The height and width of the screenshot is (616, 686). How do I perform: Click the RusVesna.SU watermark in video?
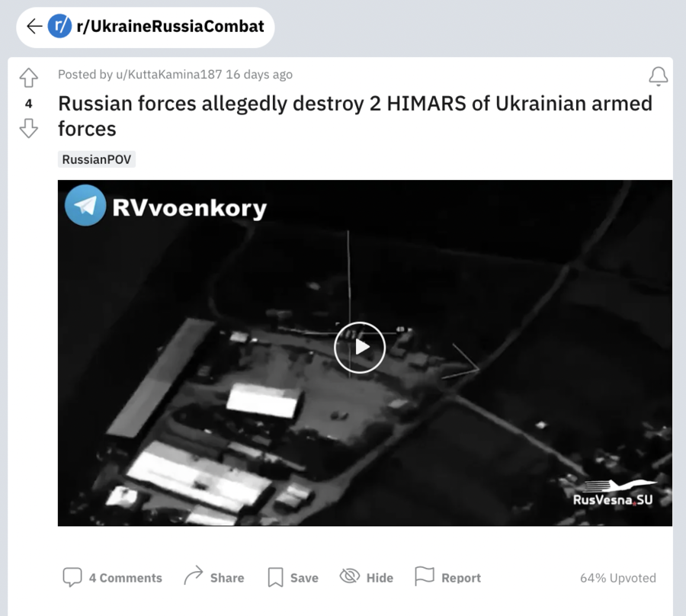[614, 493]
